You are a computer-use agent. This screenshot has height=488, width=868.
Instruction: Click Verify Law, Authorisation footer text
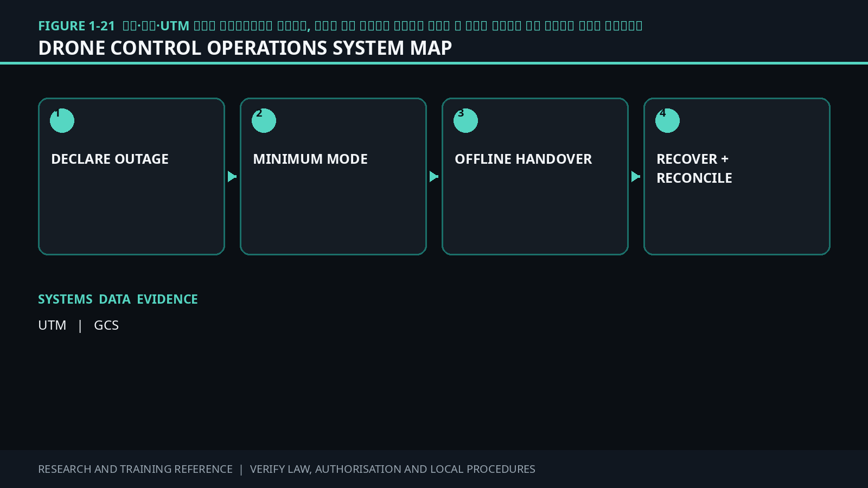click(x=393, y=469)
